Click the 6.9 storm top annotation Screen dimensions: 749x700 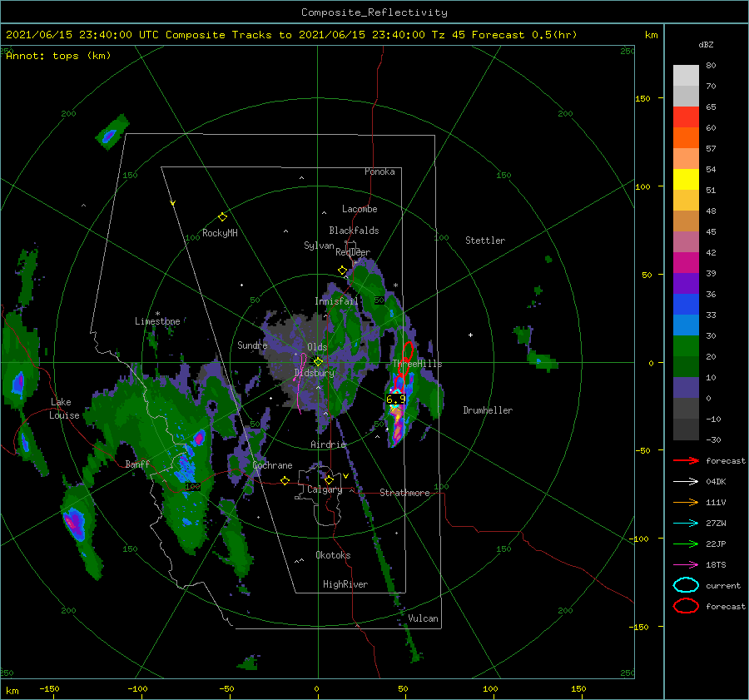point(395,399)
